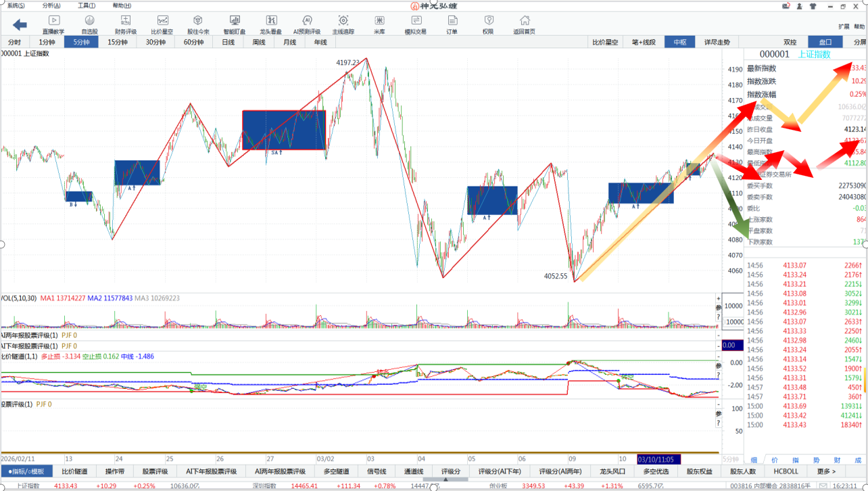Expand the 更多 > indicator list
The image size is (868, 491).
coord(826,471)
